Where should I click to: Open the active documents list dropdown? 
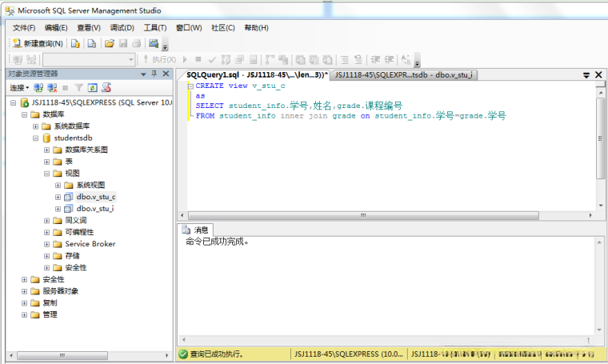coord(586,75)
